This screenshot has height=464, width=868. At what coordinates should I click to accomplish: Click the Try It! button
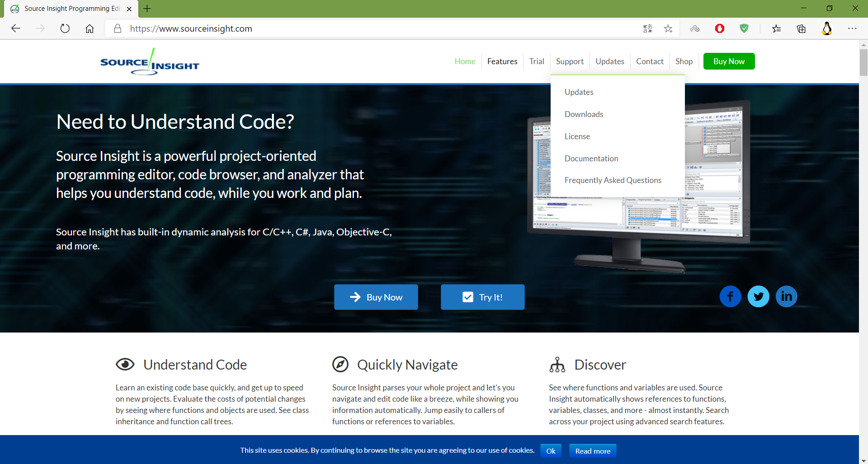[483, 297]
